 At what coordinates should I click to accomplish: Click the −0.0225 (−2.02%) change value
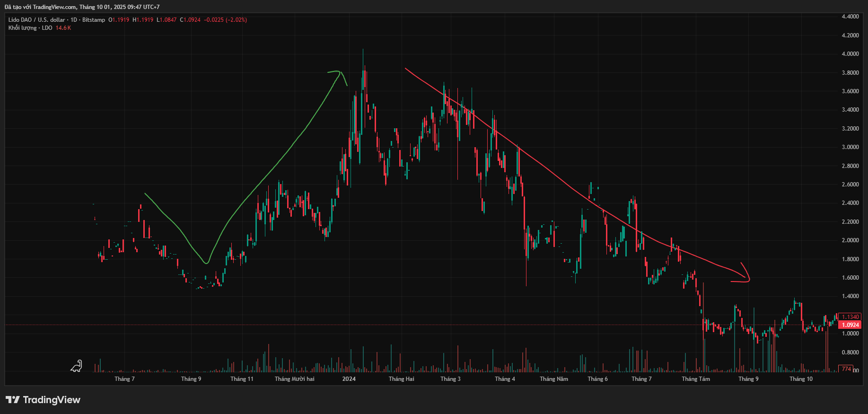[225, 20]
